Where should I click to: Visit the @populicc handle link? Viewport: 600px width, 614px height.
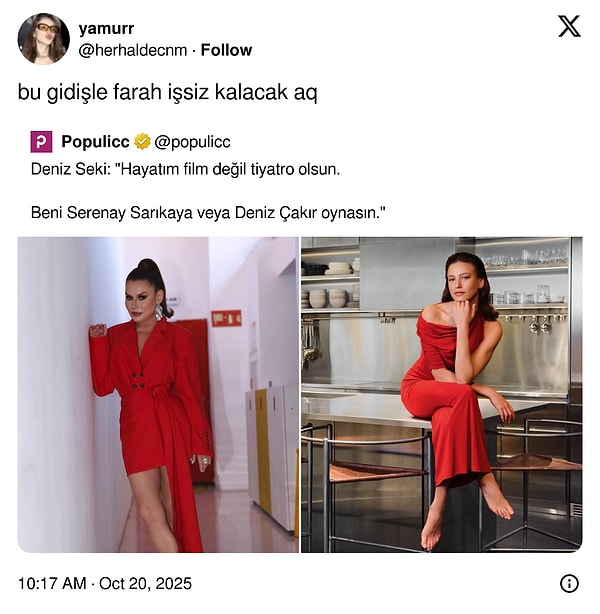[x=192, y=142]
